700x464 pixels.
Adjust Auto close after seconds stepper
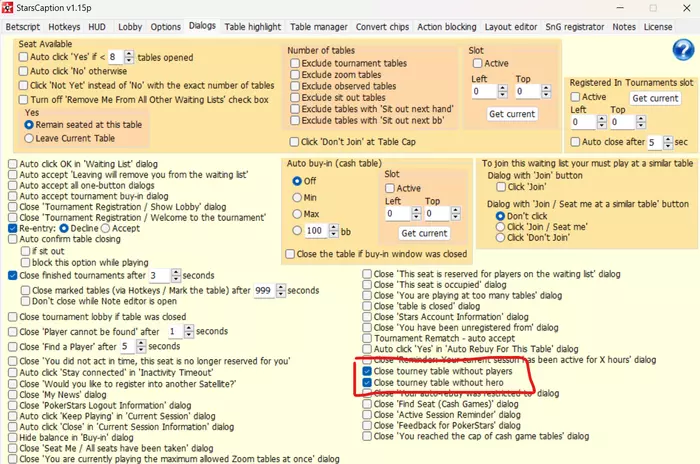point(668,142)
